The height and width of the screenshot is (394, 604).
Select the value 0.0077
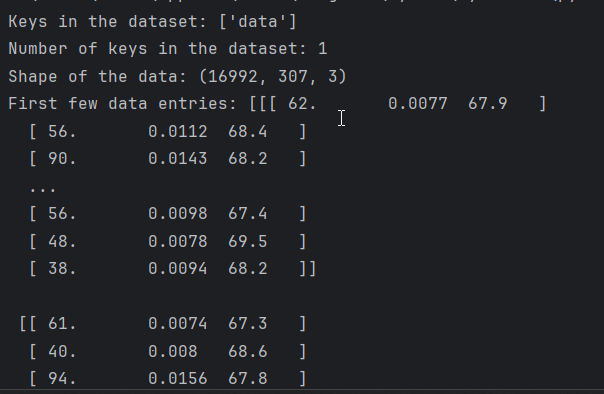418,104
